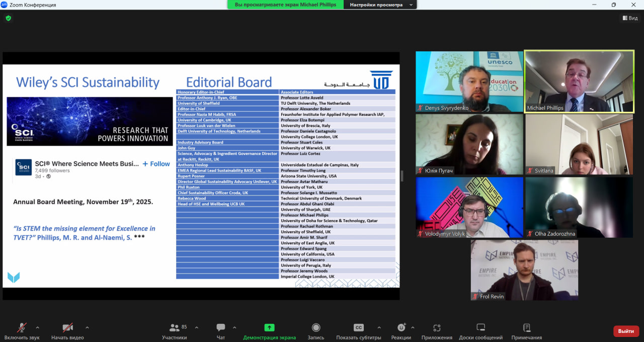Click the divider handle between slide and videos
The height and width of the screenshot is (342, 644).
401,176
